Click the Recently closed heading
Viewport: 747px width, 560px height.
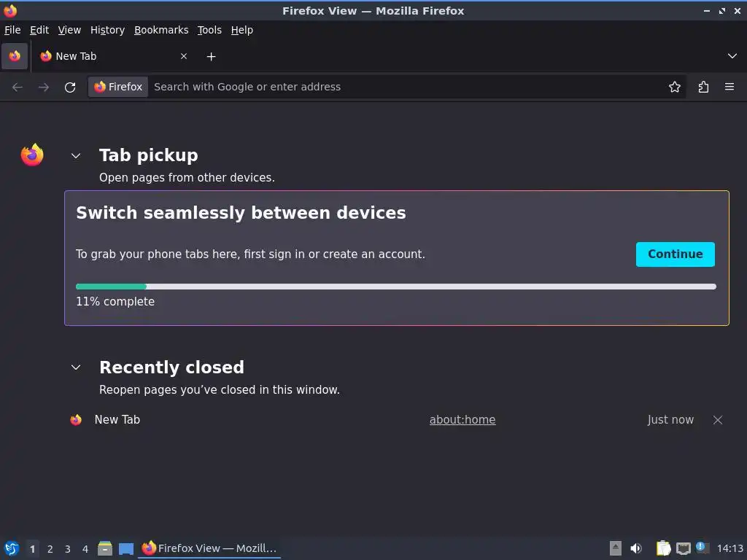(171, 367)
